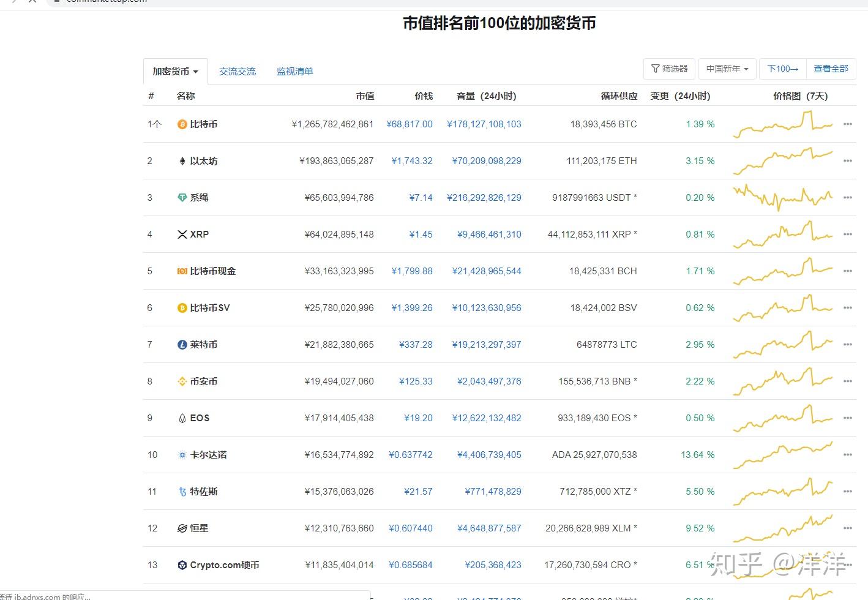Click the Ethereum diamond icon
The image size is (868, 600).
point(182,161)
